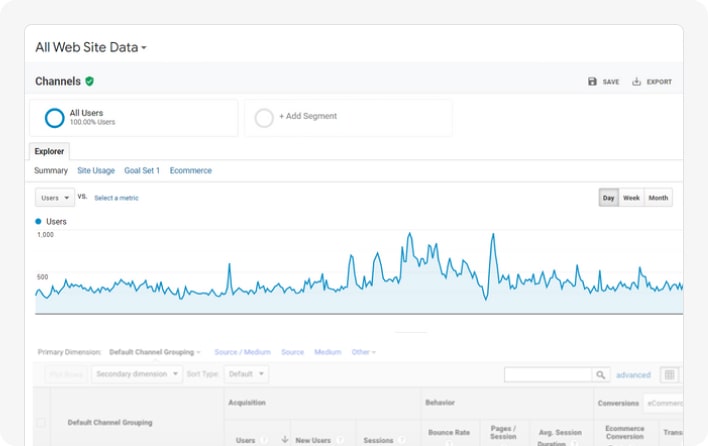Click the blue Users legend dot
The height and width of the screenshot is (446, 708).
(38, 221)
